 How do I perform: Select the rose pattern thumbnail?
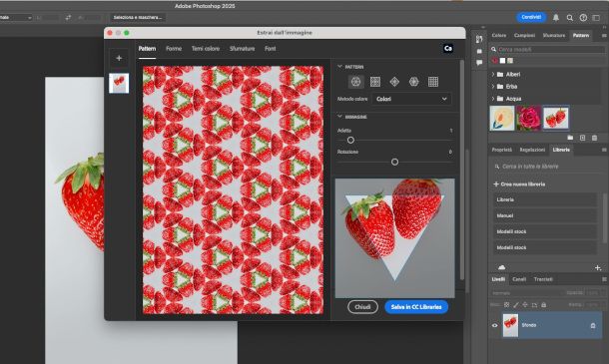[x=528, y=118]
